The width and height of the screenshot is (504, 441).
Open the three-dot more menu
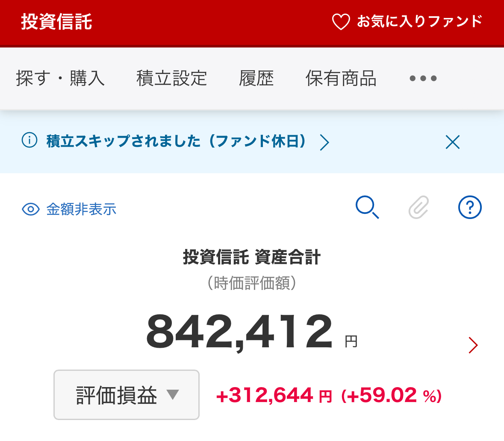tap(423, 79)
